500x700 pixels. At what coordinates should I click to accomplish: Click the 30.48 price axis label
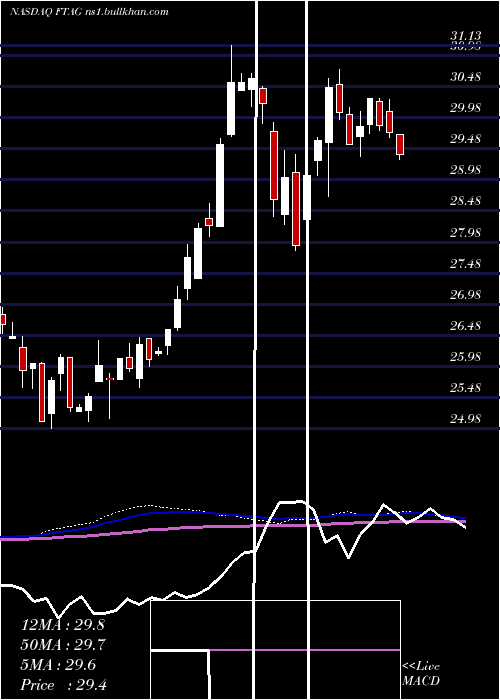pos(466,77)
